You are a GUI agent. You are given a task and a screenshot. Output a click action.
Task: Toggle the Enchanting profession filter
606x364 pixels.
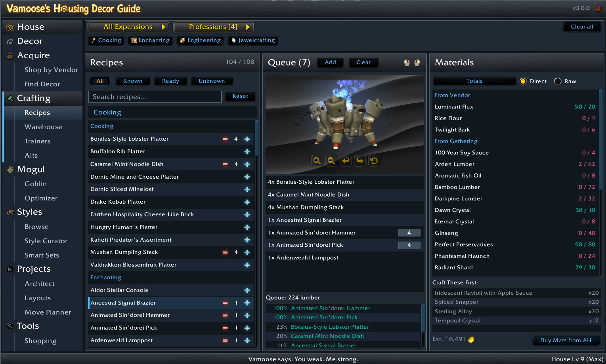(x=150, y=40)
